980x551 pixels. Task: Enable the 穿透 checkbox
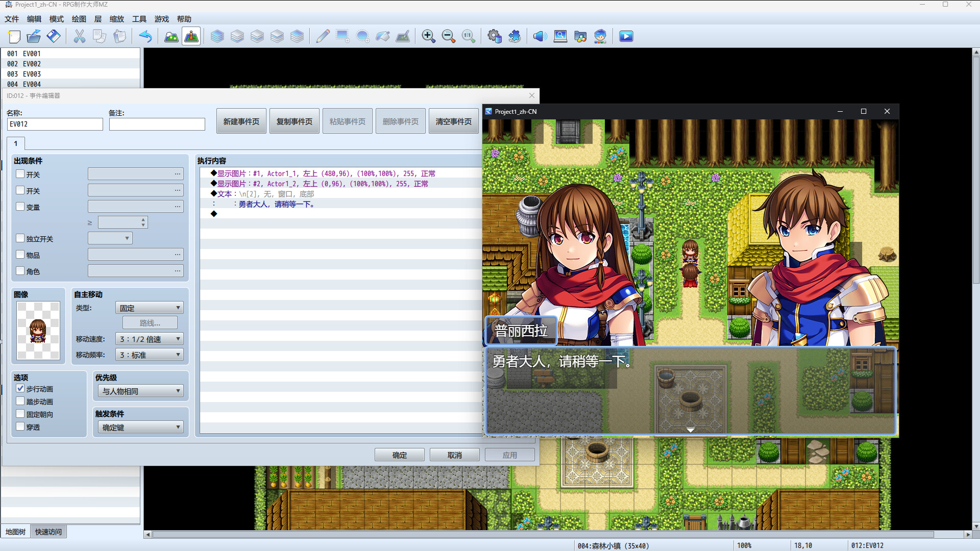(x=20, y=427)
